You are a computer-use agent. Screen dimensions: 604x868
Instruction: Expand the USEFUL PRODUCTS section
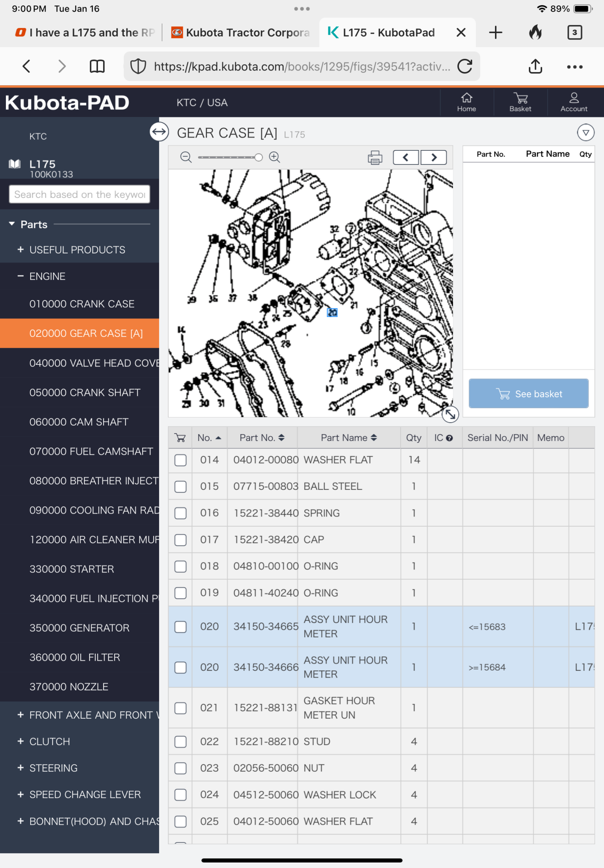click(x=20, y=250)
